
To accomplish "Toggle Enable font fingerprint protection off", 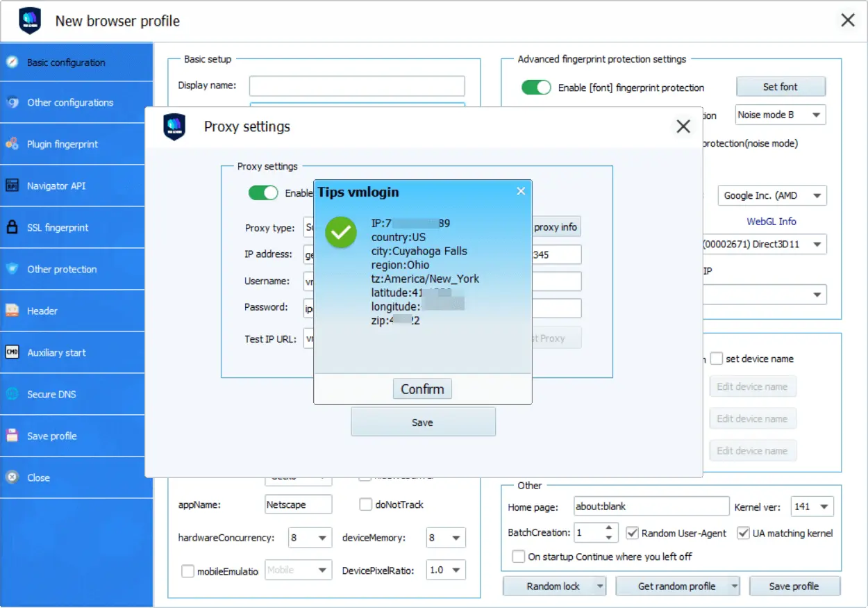I will pos(535,86).
